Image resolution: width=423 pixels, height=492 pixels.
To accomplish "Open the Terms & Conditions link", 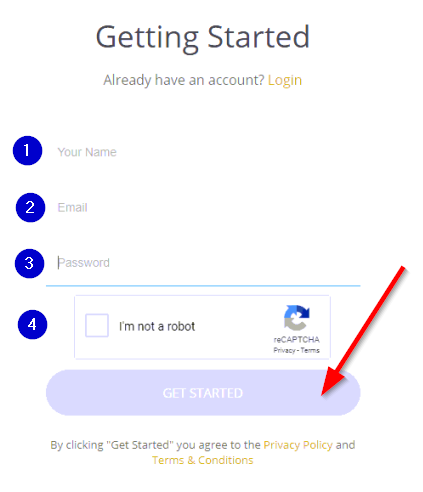I will click(203, 460).
